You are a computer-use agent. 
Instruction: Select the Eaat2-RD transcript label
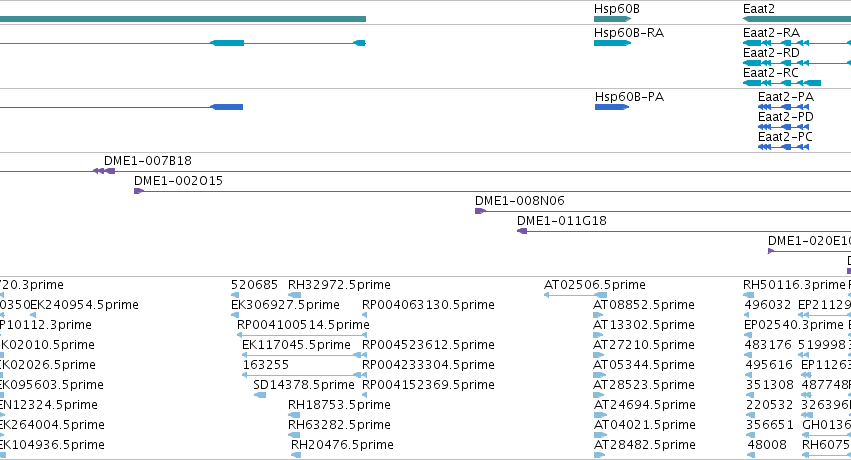(x=771, y=53)
